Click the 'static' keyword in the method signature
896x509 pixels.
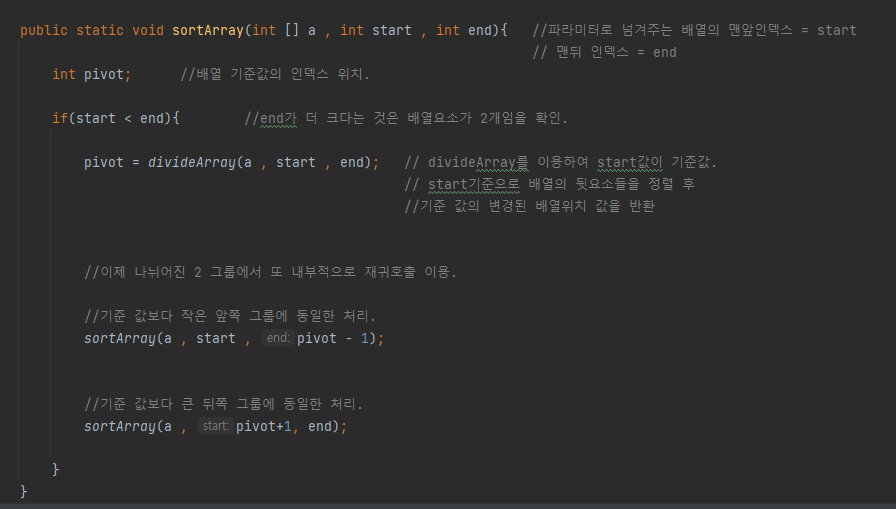[x=100, y=30]
